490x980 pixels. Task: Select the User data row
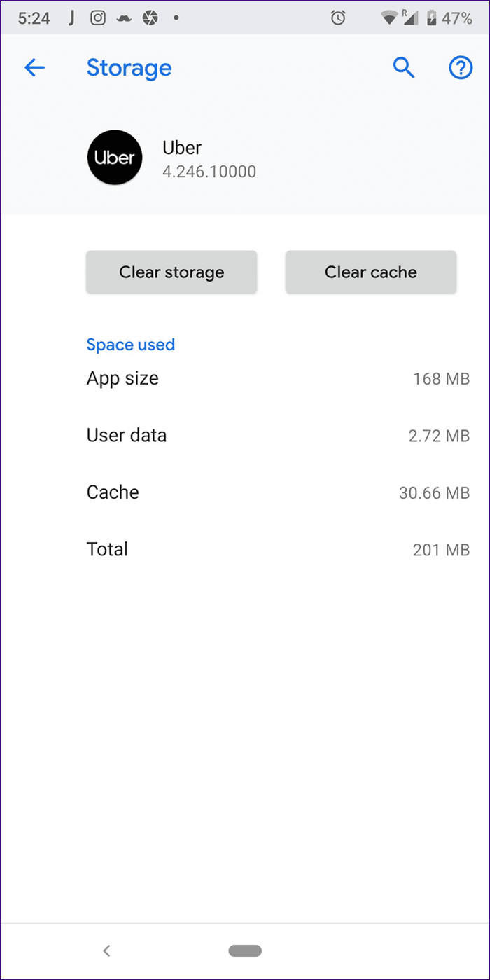point(278,436)
